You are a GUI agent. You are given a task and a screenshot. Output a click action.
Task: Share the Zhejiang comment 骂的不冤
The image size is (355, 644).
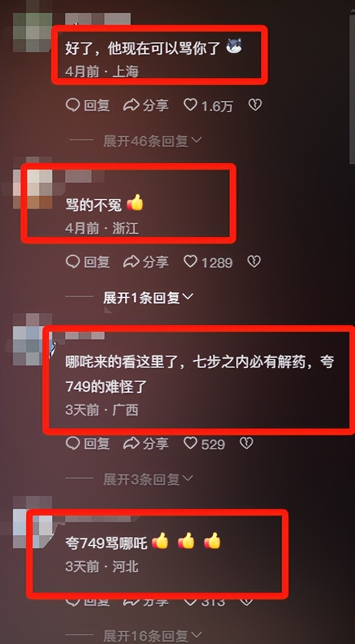(146, 262)
